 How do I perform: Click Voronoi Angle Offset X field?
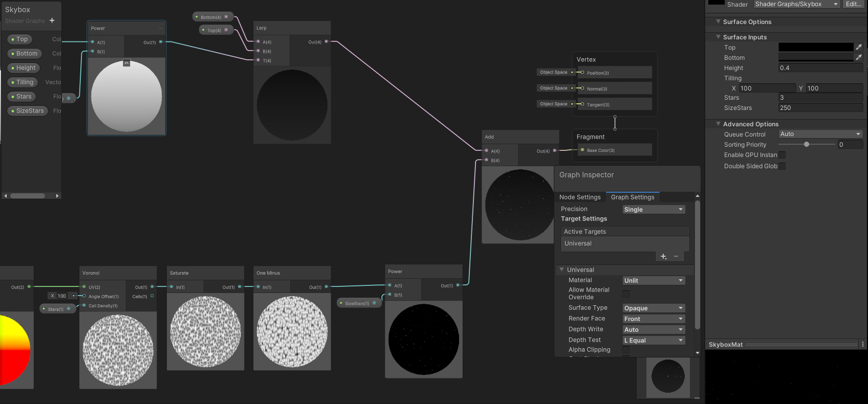click(x=62, y=296)
